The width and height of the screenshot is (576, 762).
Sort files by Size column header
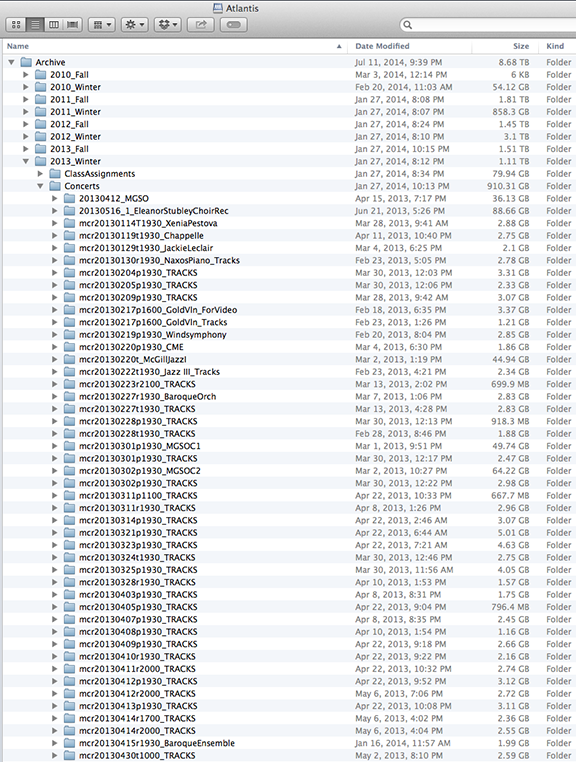504,46
